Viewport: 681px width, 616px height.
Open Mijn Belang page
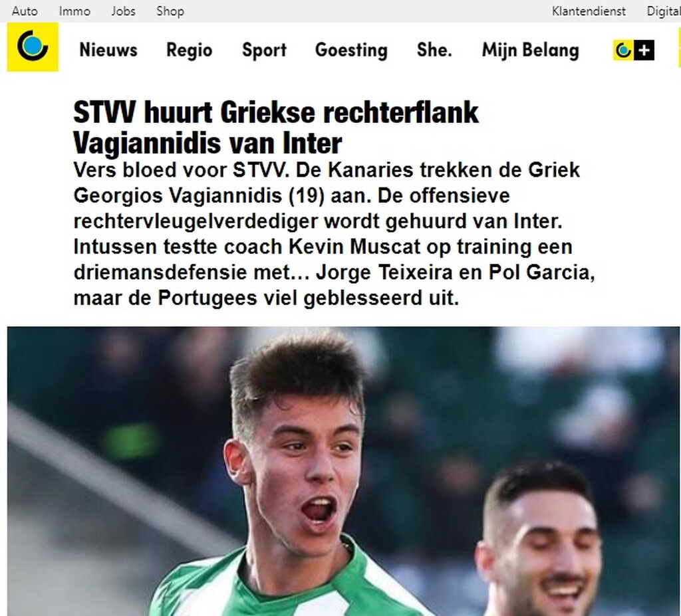(x=530, y=51)
